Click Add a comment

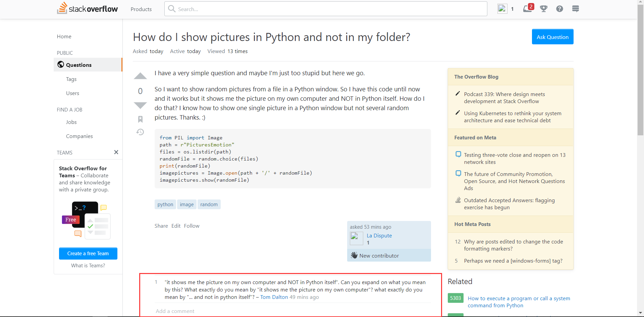click(175, 311)
